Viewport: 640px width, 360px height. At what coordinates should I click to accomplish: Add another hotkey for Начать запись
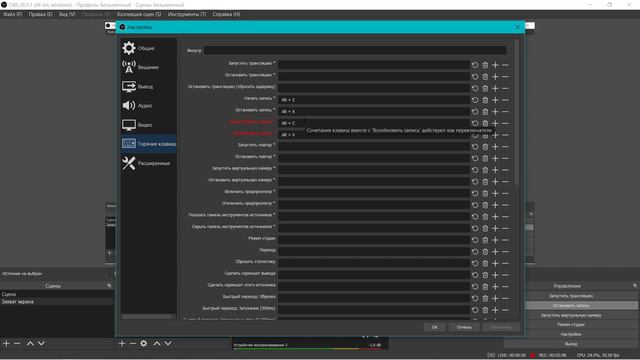point(495,100)
